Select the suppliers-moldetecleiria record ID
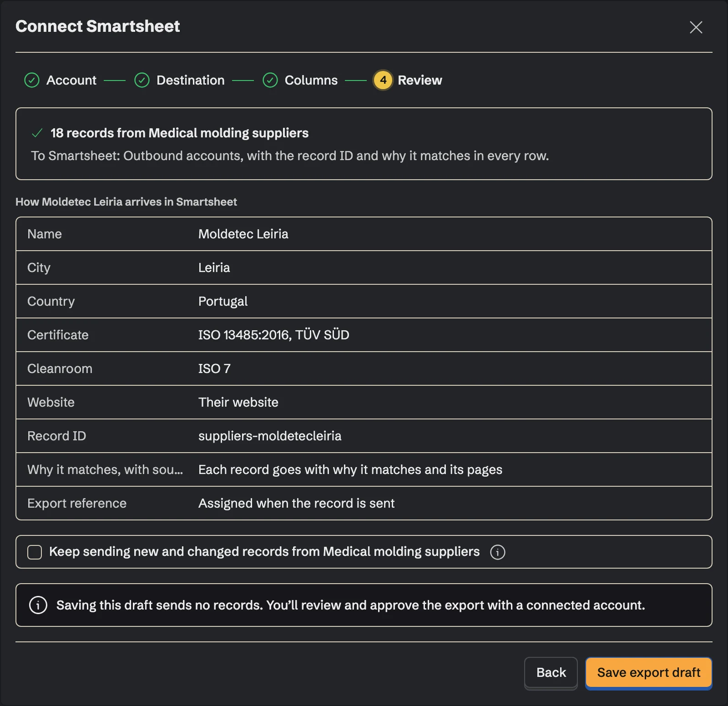 click(x=270, y=436)
